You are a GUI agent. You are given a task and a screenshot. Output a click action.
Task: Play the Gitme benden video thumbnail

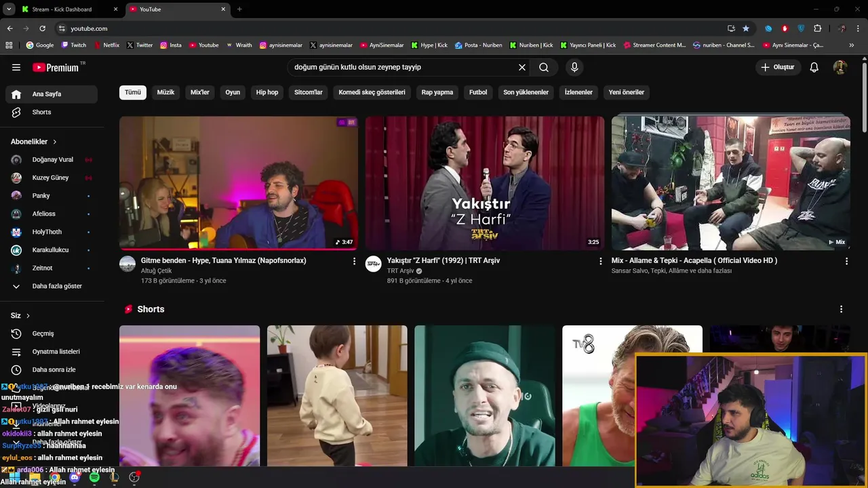pyautogui.click(x=239, y=183)
